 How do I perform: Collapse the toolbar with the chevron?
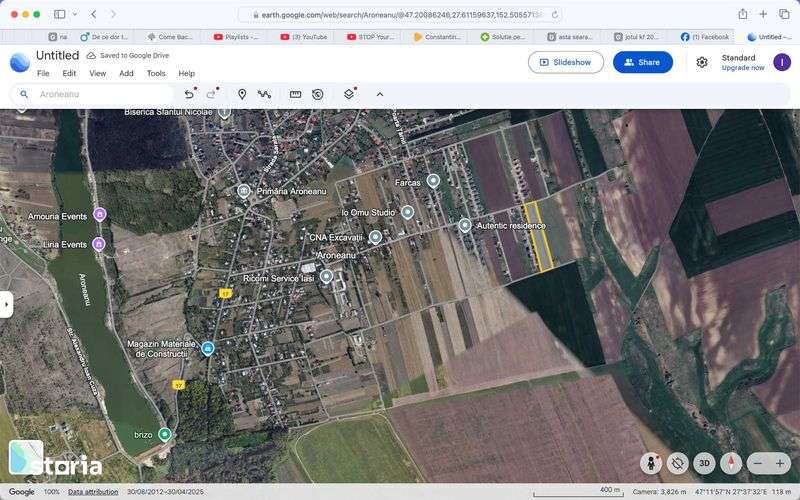380,94
